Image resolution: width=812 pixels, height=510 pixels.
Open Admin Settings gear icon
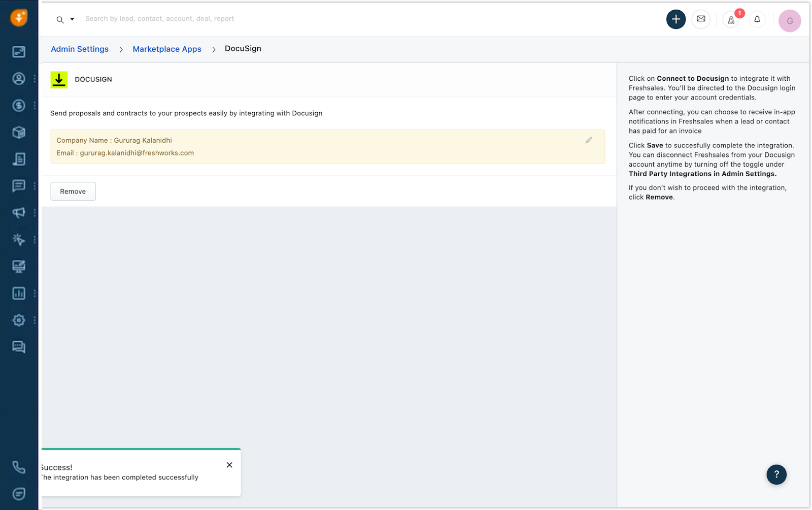click(19, 320)
